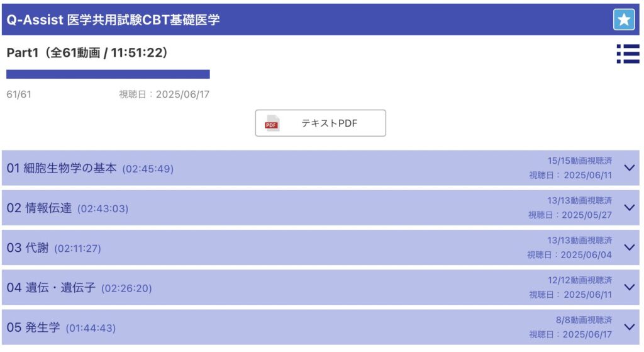Click 15/15動画視聴済 status text
This screenshot has height=352, width=644.
[x=579, y=161]
